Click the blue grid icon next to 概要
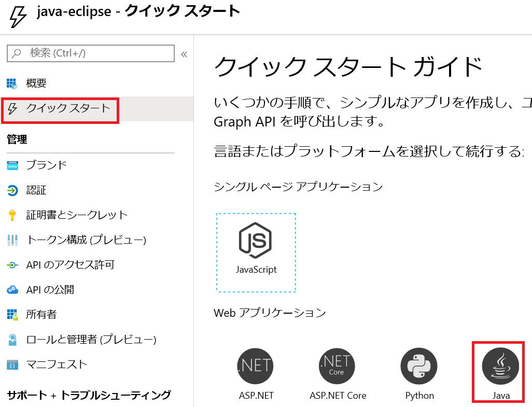 (12, 83)
